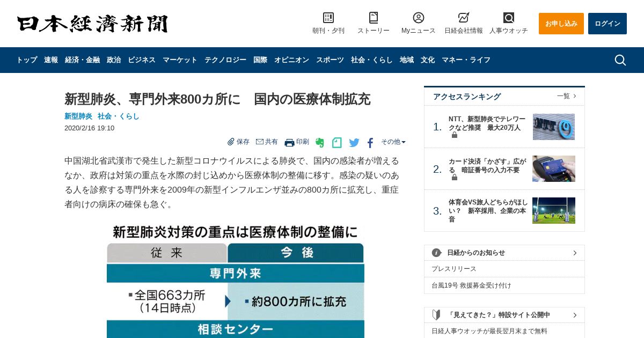Click lock icon on カード決済 ranking item
Viewport: 644px width, 338px height.
coord(455,177)
